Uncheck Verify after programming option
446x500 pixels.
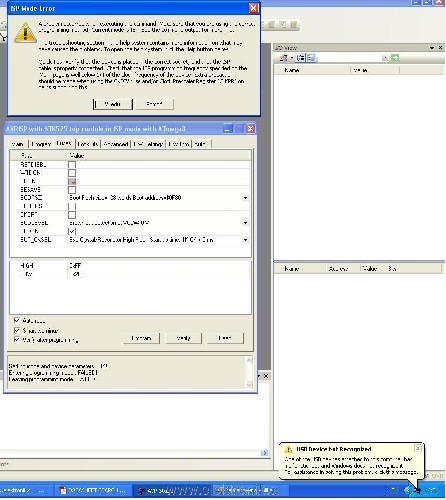[17, 340]
